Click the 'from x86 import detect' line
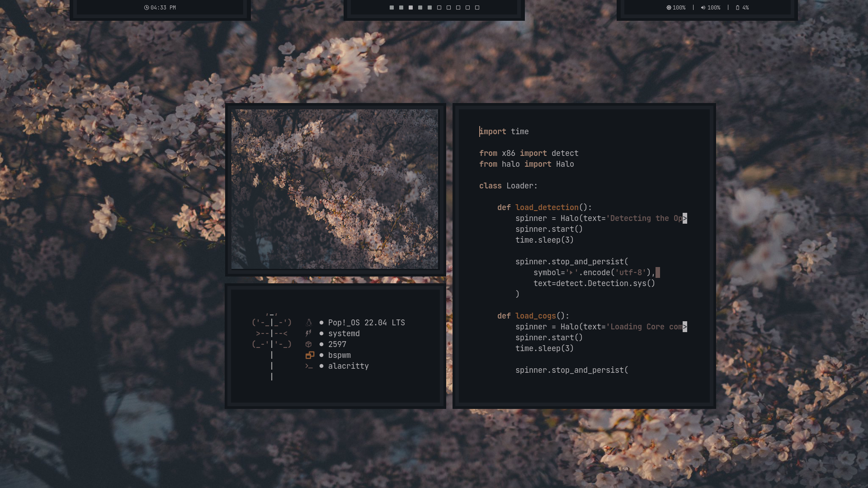Screen dimensions: 868x488 (x=529, y=153)
